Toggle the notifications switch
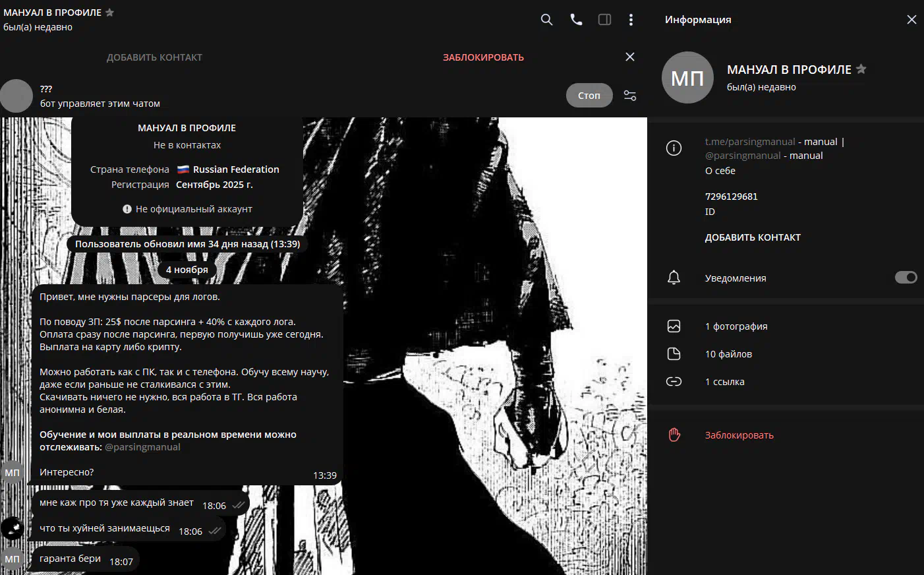 click(906, 278)
